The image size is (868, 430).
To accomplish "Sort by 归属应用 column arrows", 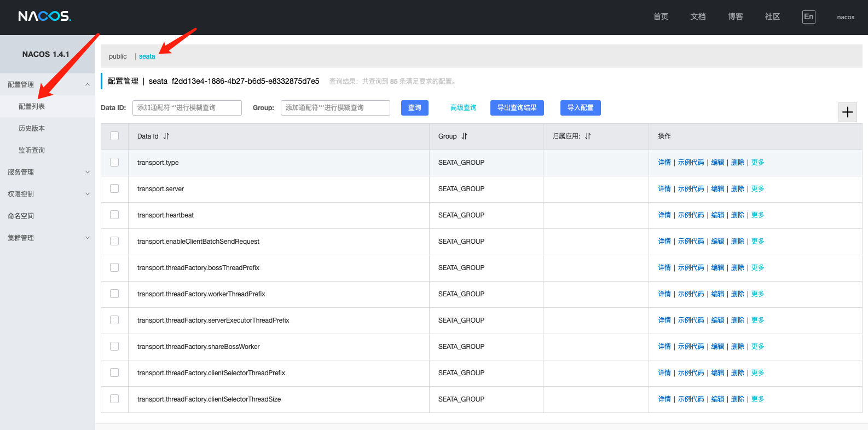I will [x=588, y=136].
